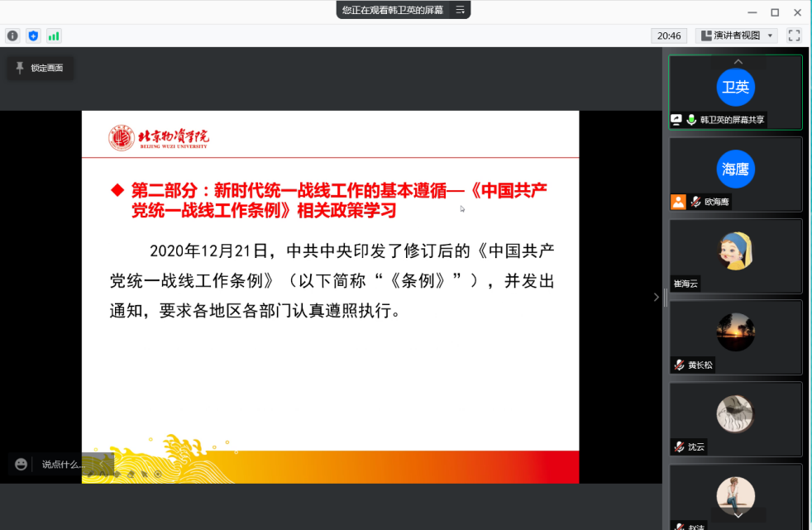Collapse the participant video sidebar
The width and height of the screenshot is (812, 530).
coord(657,297)
